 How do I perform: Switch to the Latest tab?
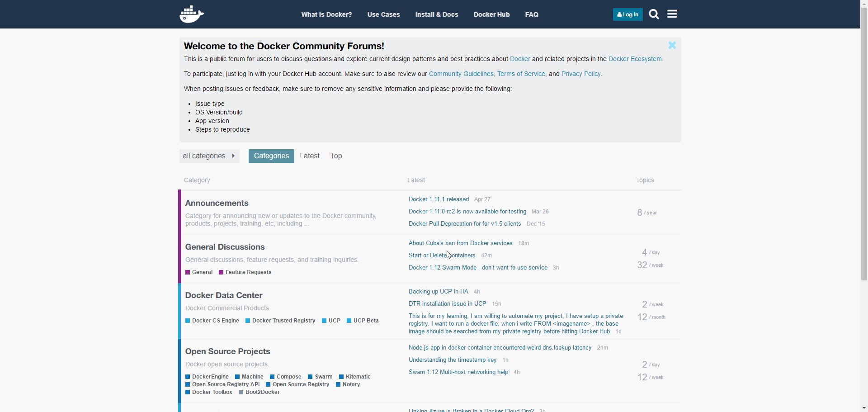[310, 156]
